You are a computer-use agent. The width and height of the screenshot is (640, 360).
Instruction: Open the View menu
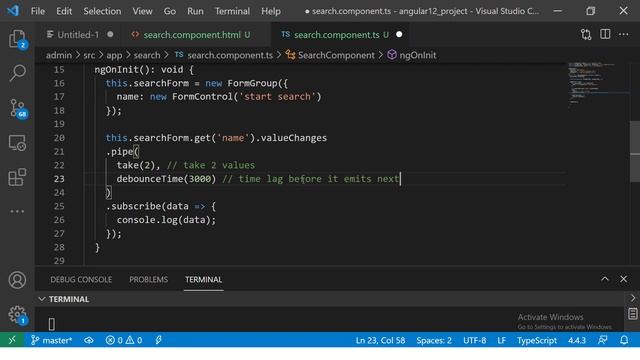coord(142,11)
